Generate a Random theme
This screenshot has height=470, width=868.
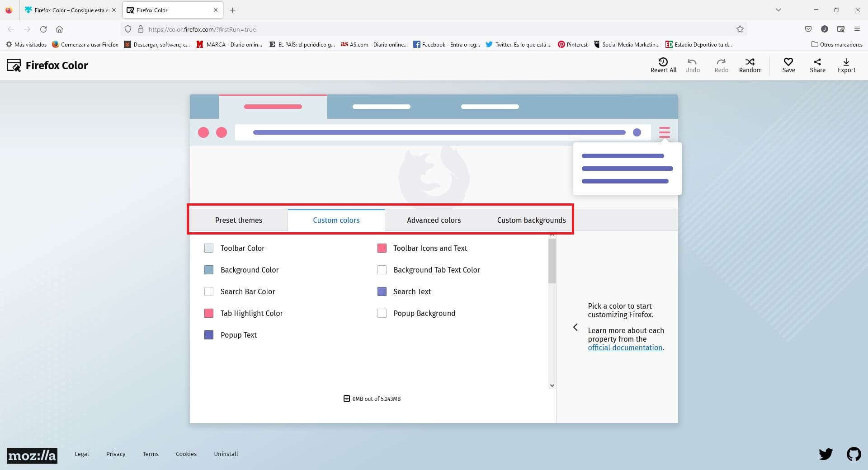[750, 65]
